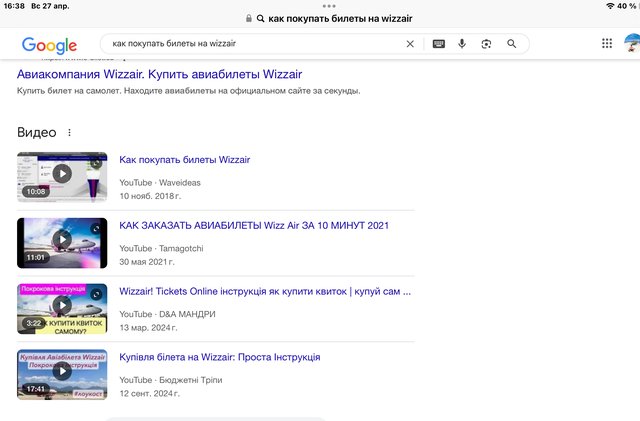Click the YouTube · D&A МАНДРИ source text
640x421 pixels.
click(167, 314)
